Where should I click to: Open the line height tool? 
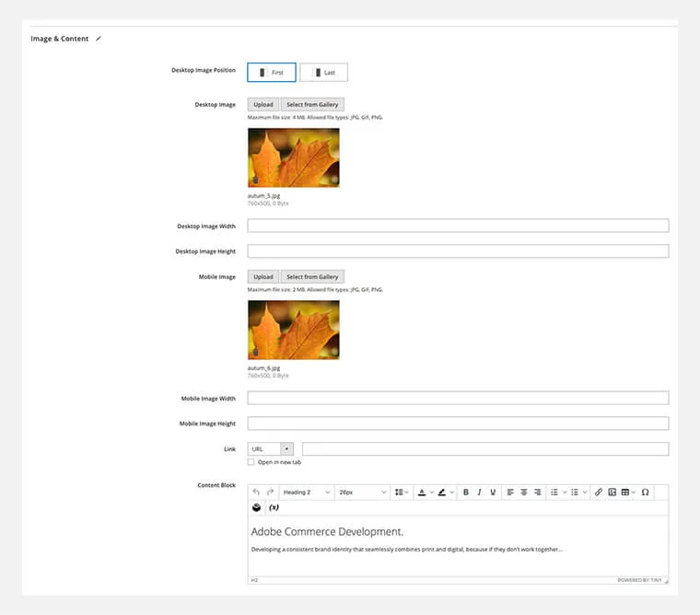(x=399, y=492)
